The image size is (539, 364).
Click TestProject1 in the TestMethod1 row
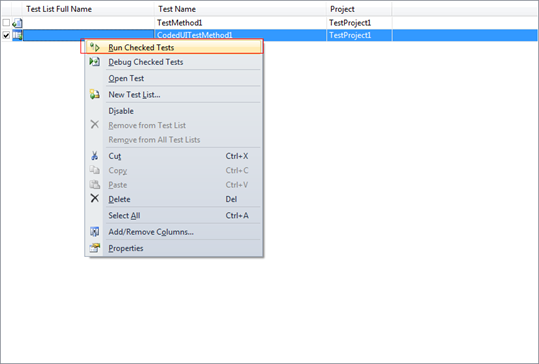(350, 23)
